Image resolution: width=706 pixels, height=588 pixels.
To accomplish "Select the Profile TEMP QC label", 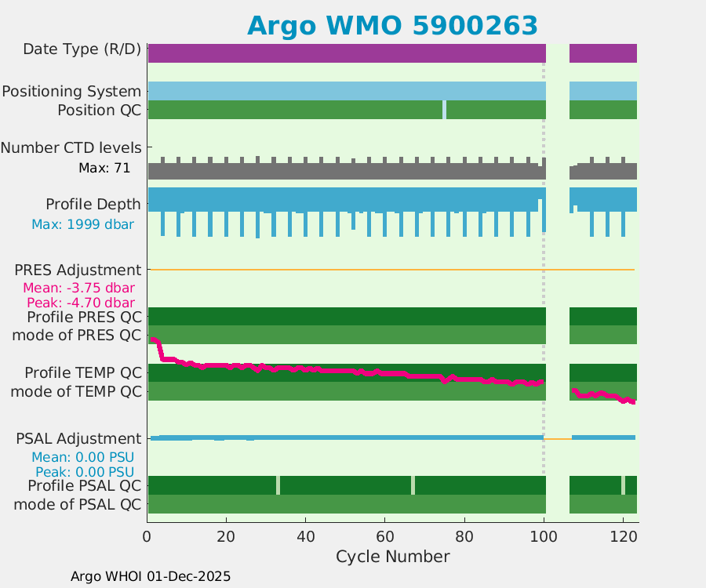I will pyautogui.click(x=83, y=372).
